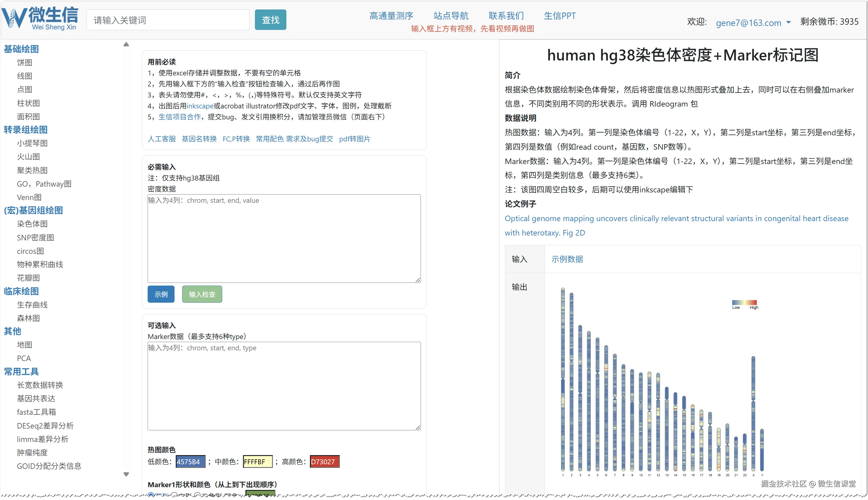Open the inkscape hyperlink

(x=200, y=106)
